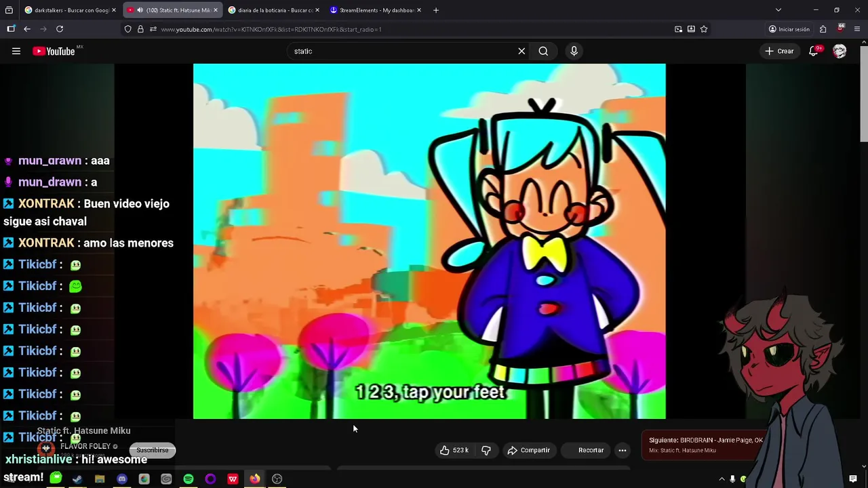Toggle the sidebar icon in toolbar
The width and height of the screenshot is (868, 488).
tap(11, 29)
